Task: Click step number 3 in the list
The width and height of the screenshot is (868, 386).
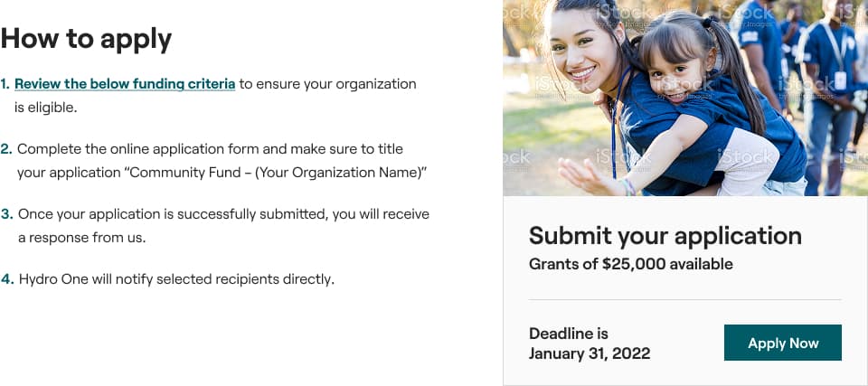Action: coord(6,214)
